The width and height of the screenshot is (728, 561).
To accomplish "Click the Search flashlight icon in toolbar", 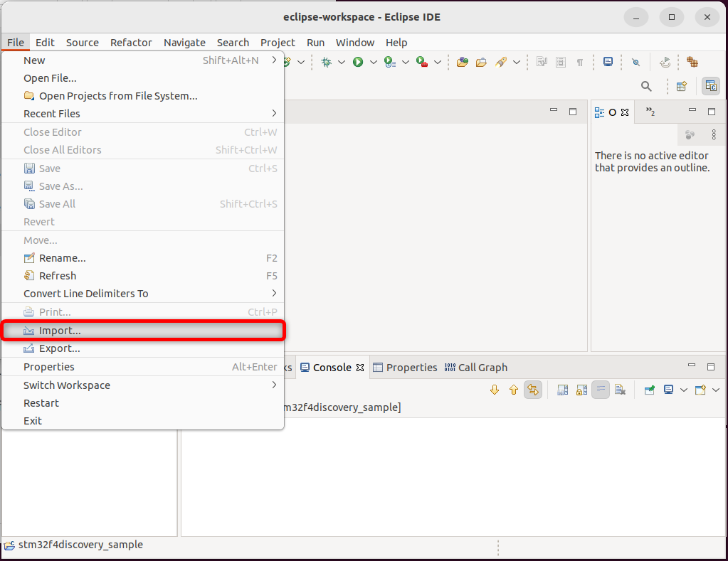I will click(x=500, y=62).
